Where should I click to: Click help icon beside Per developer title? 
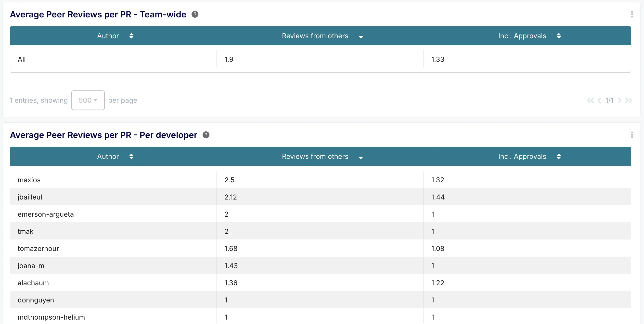coord(206,135)
